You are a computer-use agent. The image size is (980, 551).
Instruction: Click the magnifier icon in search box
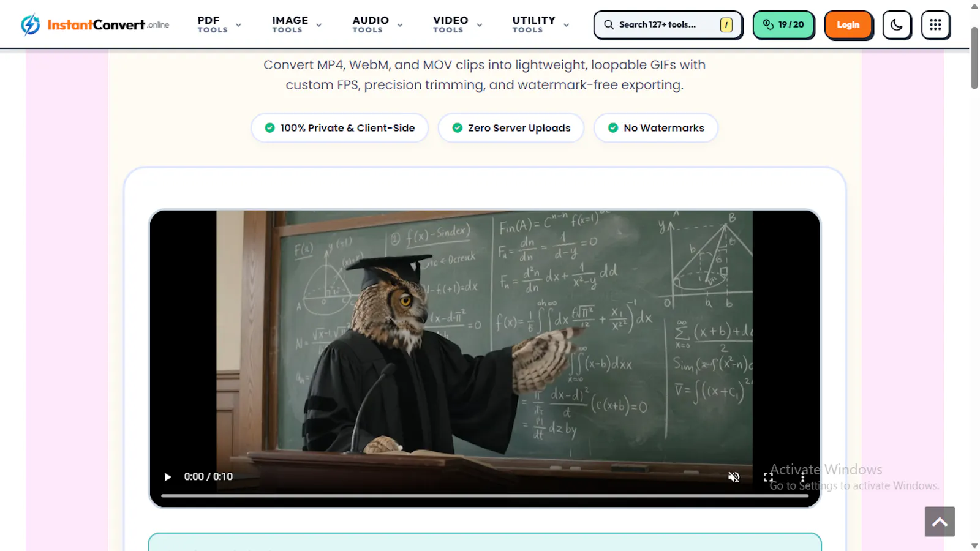click(x=609, y=24)
